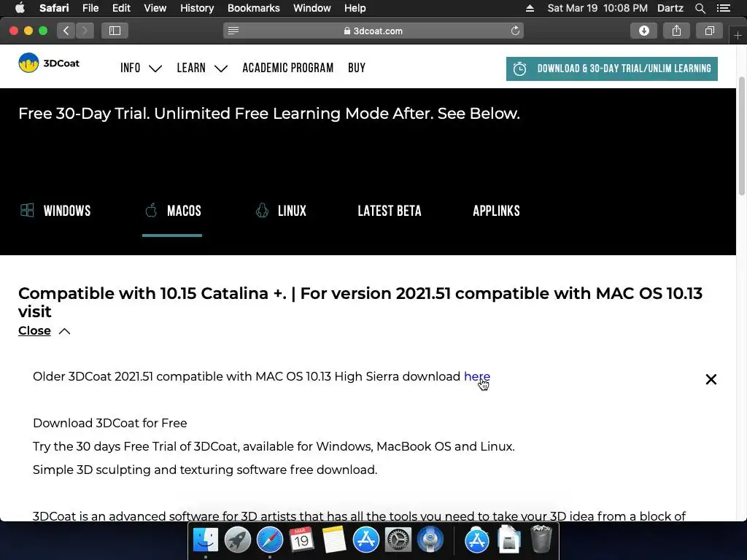Launch Launchpad rocket in Dock
Image resolution: width=747 pixels, height=560 pixels.
[x=237, y=540]
